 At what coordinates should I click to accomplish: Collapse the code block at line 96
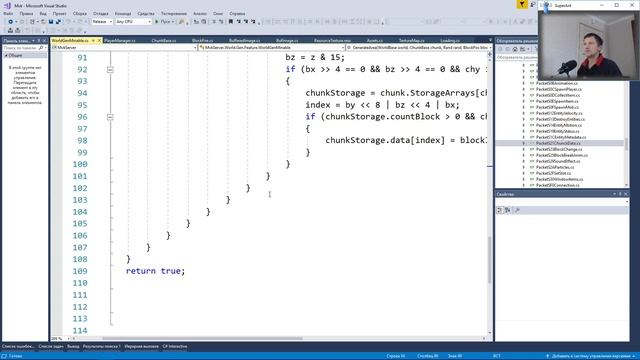(x=110, y=117)
